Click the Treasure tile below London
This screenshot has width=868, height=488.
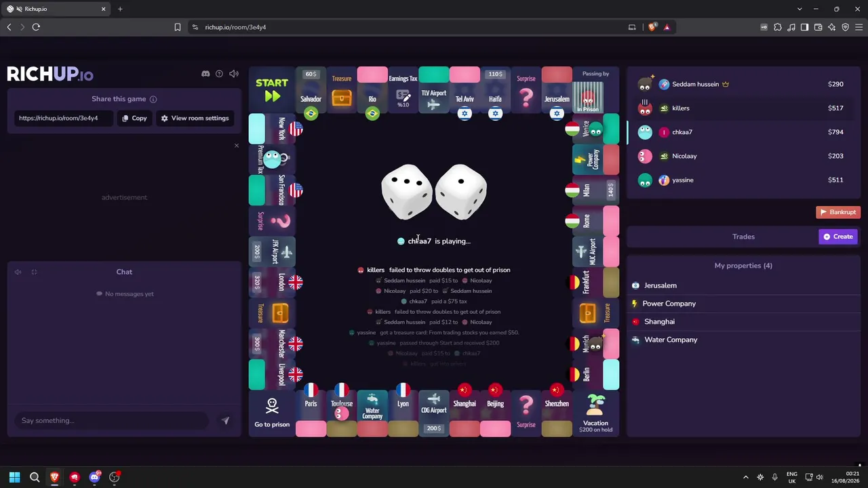(x=272, y=313)
